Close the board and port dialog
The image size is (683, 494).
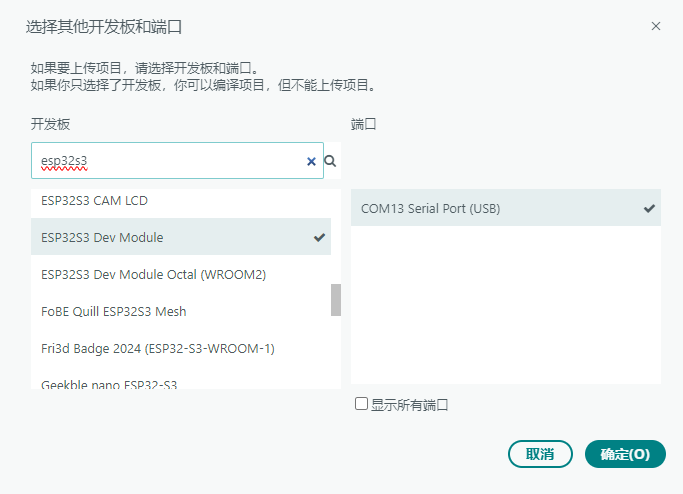tap(656, 26)
